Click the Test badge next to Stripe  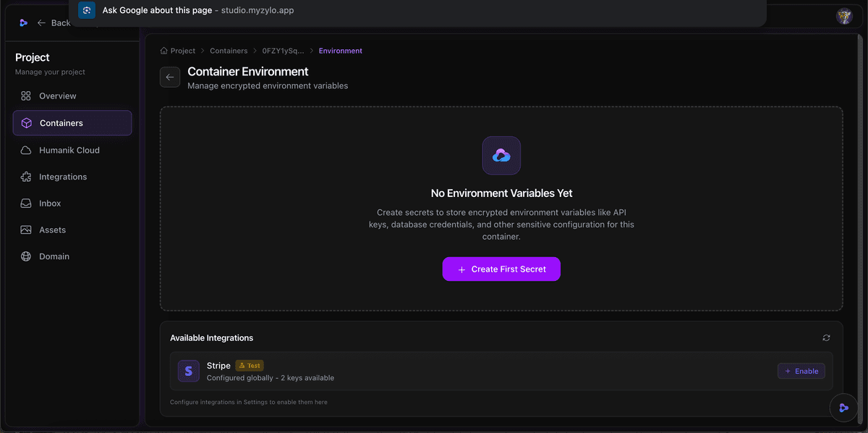249,365
